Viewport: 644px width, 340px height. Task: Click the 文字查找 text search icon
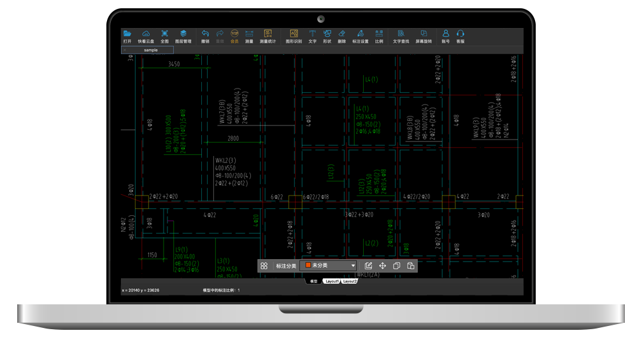(x=401, y=34)
